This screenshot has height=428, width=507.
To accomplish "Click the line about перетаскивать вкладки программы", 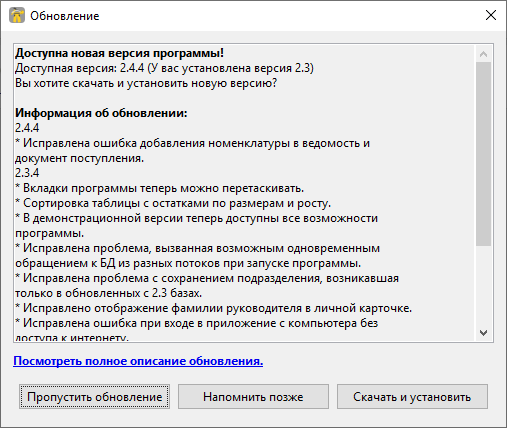I will (x=160, y=188).
